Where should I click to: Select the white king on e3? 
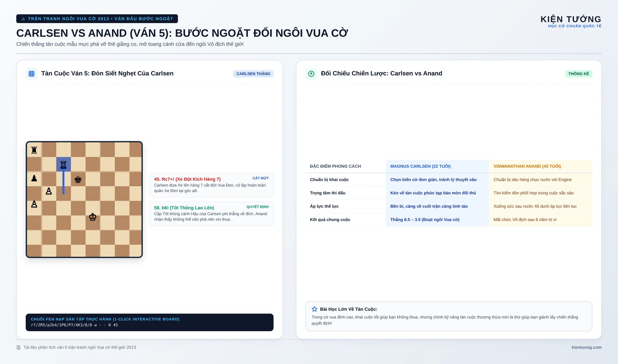93,217
